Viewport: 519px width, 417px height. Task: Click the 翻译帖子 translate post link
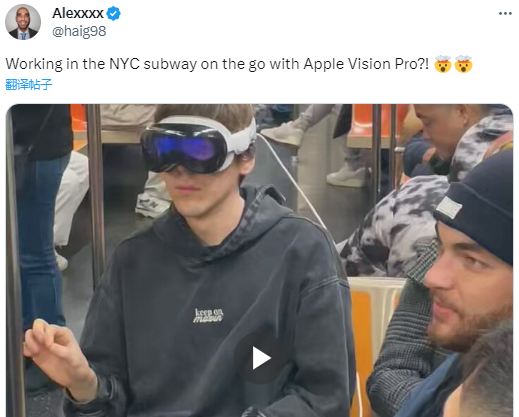[x=29, y=84]
